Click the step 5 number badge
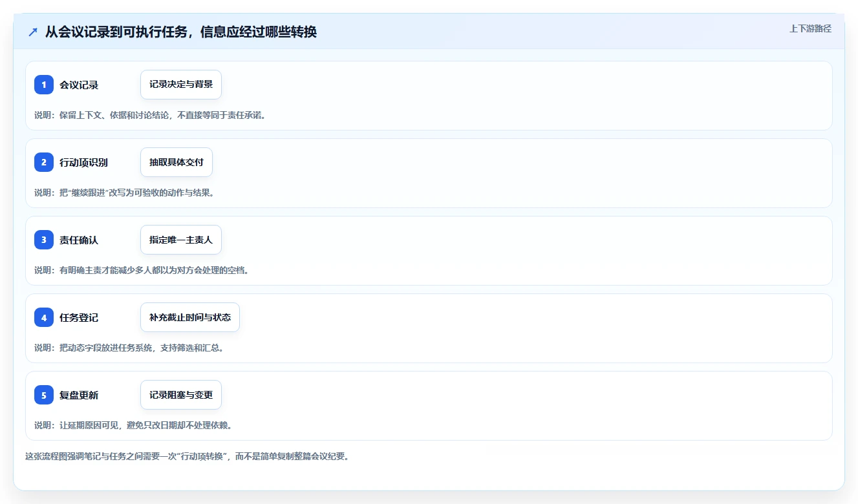 [x=44, y=395]
